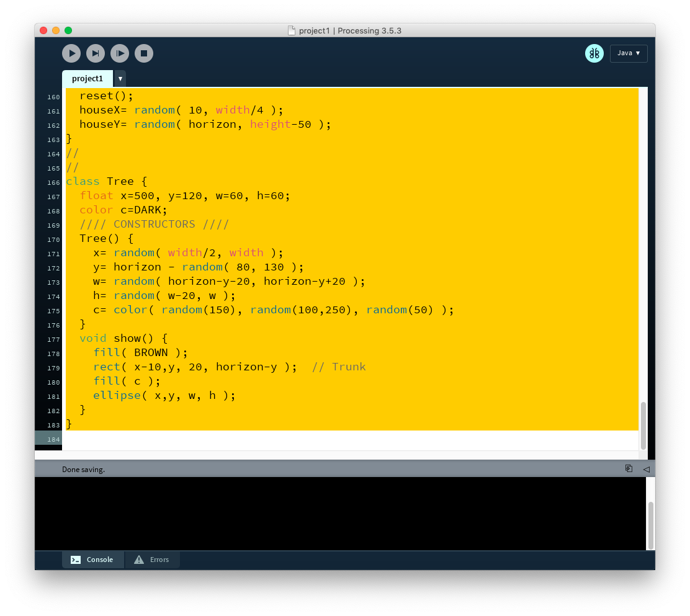Expand the tab menu arrow beside project1

[120, 79]
